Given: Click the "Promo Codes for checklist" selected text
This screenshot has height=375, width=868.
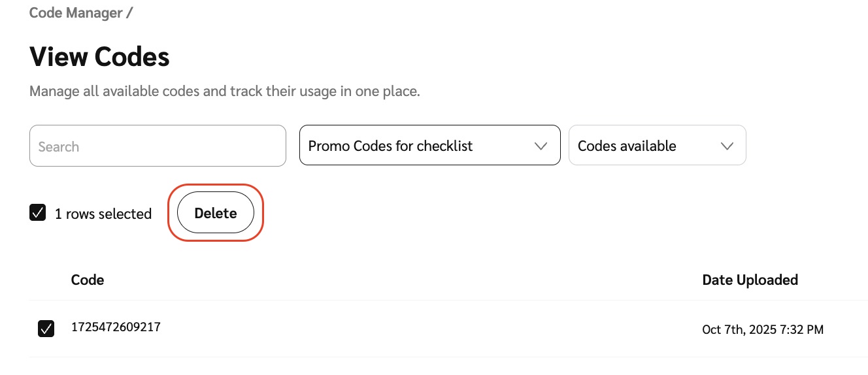Looking at the screenshot, I should (x=390, y=146).
